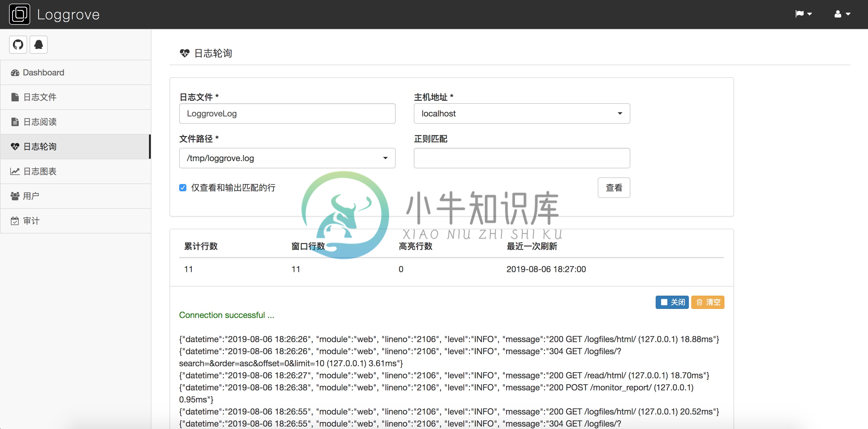Click the 窗口行数 column header

pos(308,246)
